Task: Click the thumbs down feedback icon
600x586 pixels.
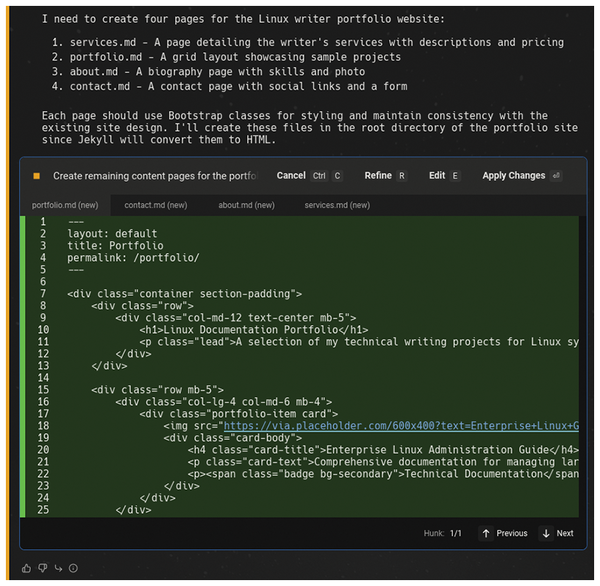Action: coord(42,568)
